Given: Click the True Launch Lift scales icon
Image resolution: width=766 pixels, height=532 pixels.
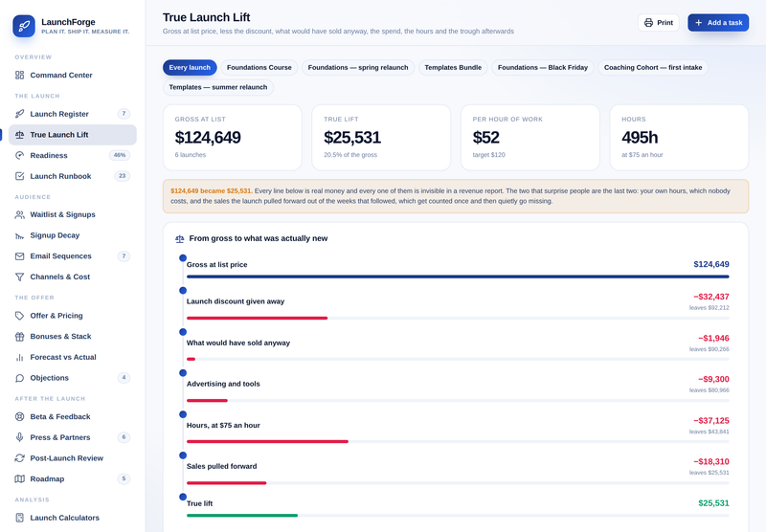Looking at the screenshot, I should coord(19,135).
